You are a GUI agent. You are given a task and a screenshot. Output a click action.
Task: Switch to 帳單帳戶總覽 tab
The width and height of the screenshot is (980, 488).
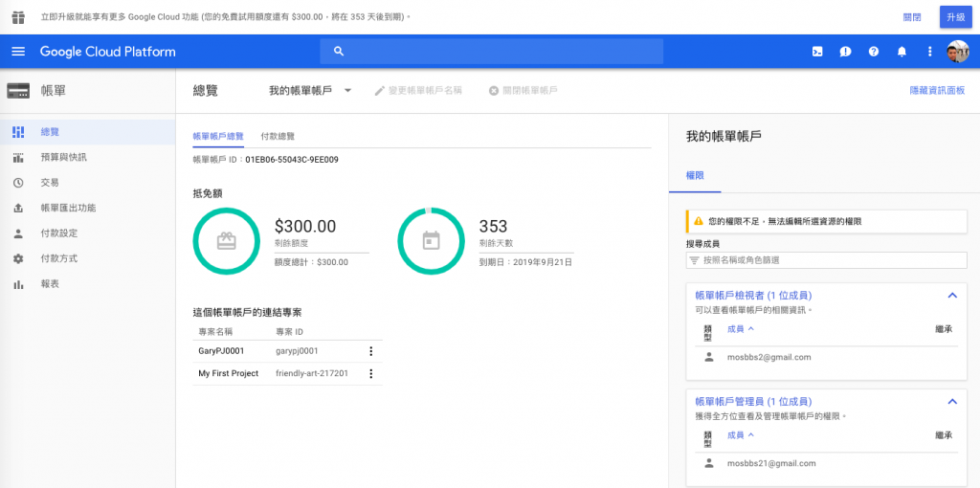[218, 136]
